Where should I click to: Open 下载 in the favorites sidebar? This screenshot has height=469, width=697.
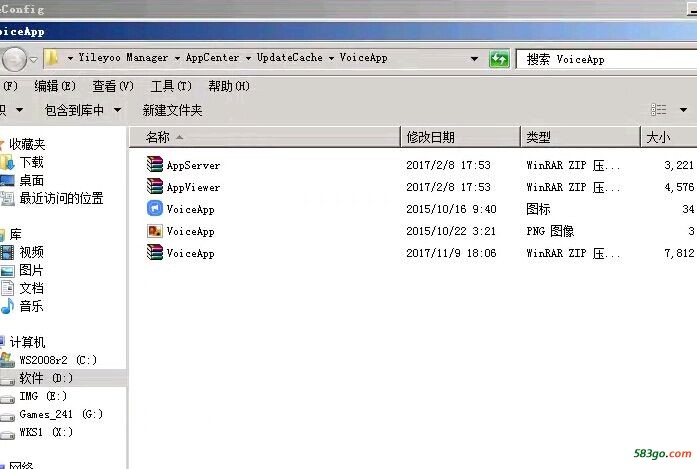31,162
